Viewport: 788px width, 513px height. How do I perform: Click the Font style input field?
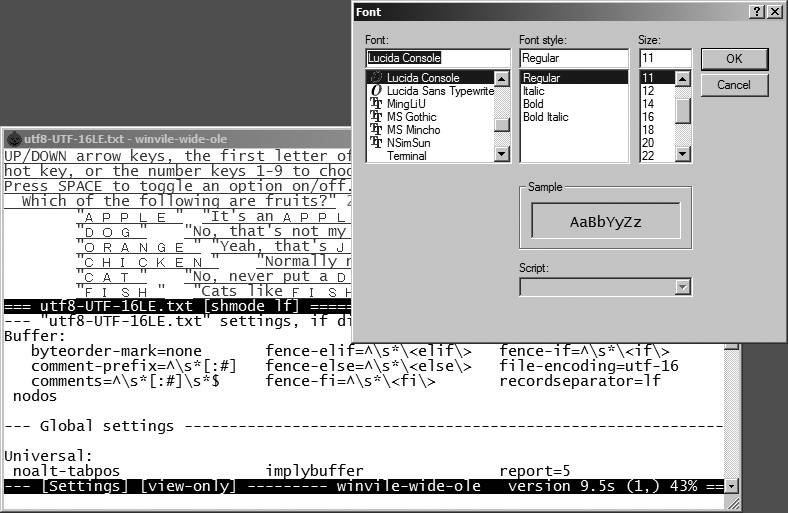pyautogui.click(x=574, y=58)
